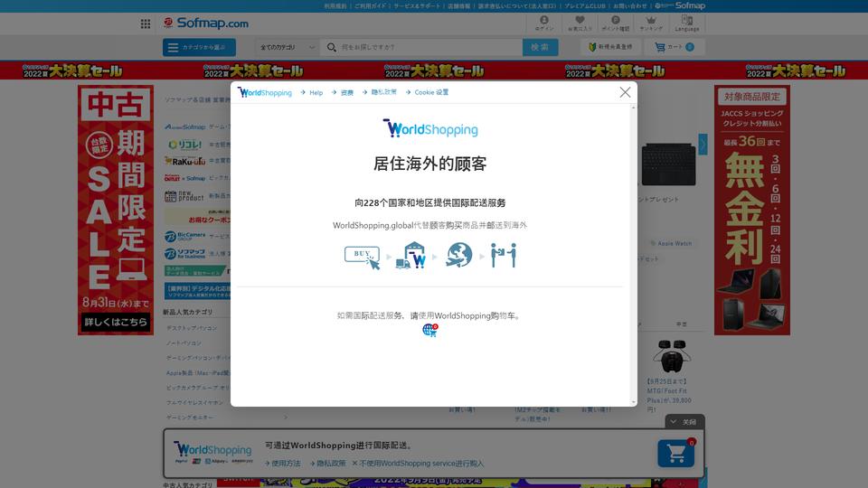The image size is (868, 488).
Task: Open 店舗情報 in the top bar
Action: coord(459,5)
